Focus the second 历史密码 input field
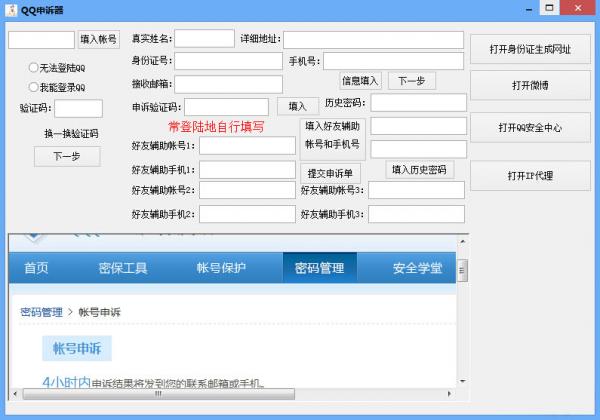600x420 pixels. 418,126
